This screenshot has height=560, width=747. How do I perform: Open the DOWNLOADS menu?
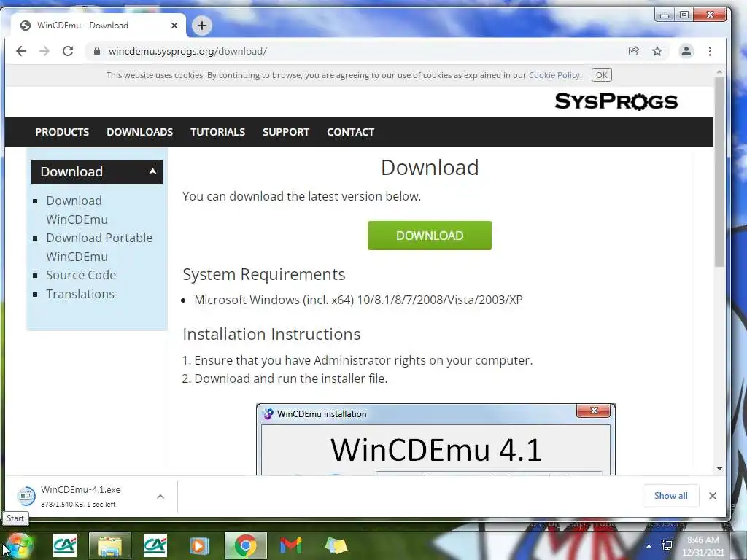139,132
